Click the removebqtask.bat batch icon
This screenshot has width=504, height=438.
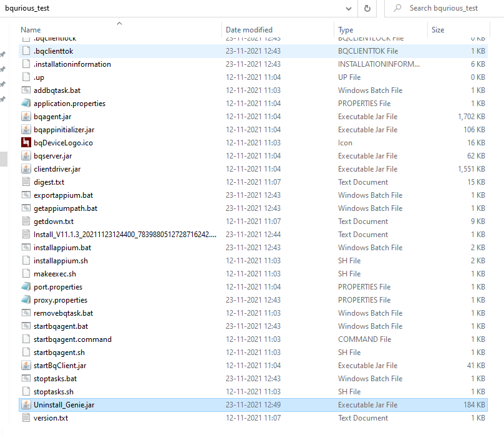(x=26, y=313)
